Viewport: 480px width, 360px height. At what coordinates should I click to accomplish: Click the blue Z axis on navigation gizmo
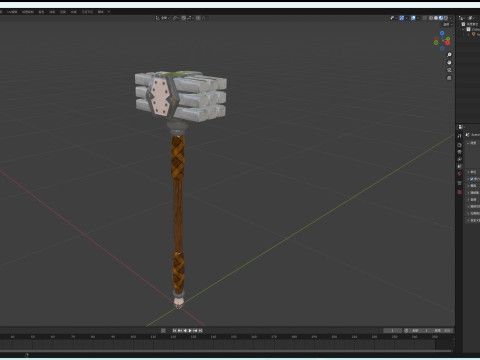coord(442,33)
